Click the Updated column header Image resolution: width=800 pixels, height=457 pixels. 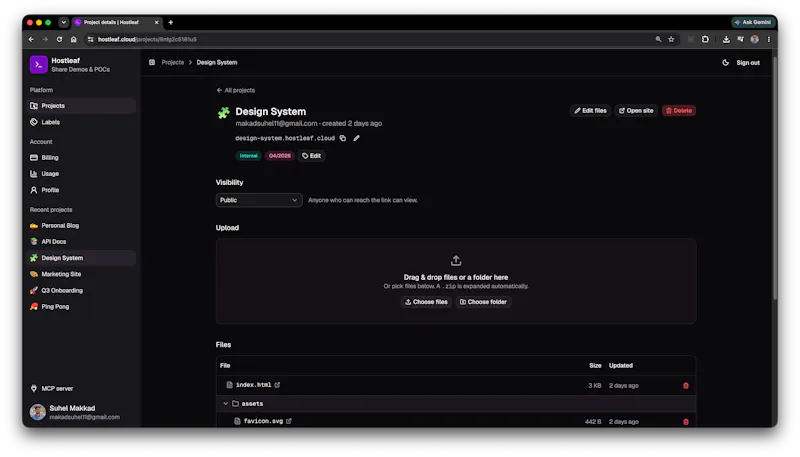pos(620,366)
